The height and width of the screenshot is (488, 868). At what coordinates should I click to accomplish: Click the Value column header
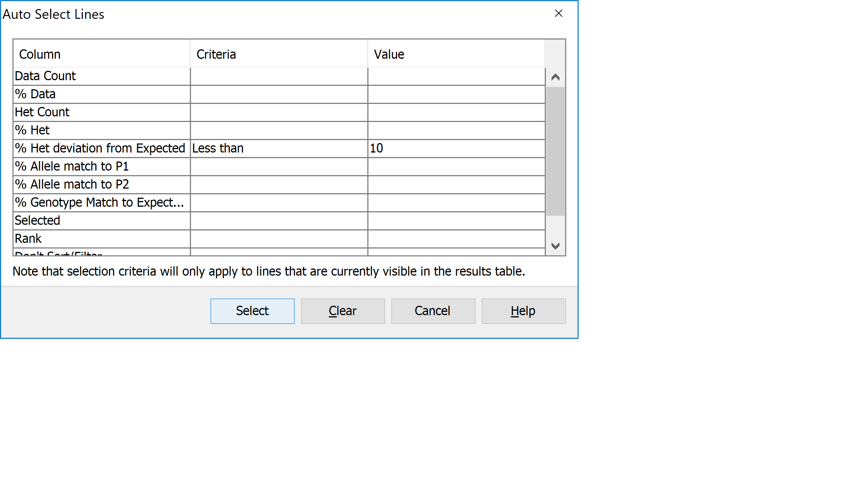tap(456, 54)
